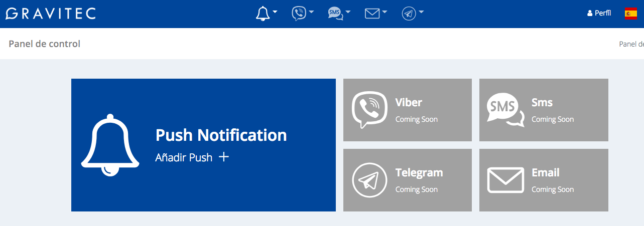This screenshot has height=226, width=644.
Task: Click the breadcrumb Panel de link at right
Action: [x=631, y=44]
